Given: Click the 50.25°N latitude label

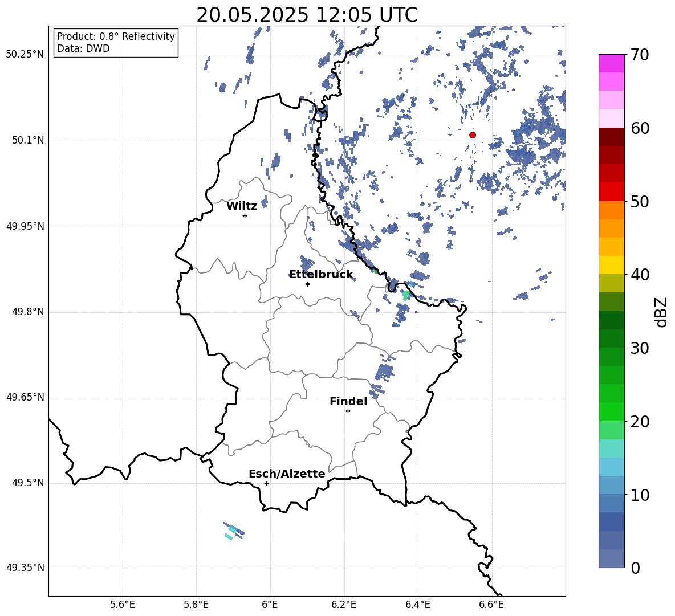Looking at the screenshot, I should (25, 55).
